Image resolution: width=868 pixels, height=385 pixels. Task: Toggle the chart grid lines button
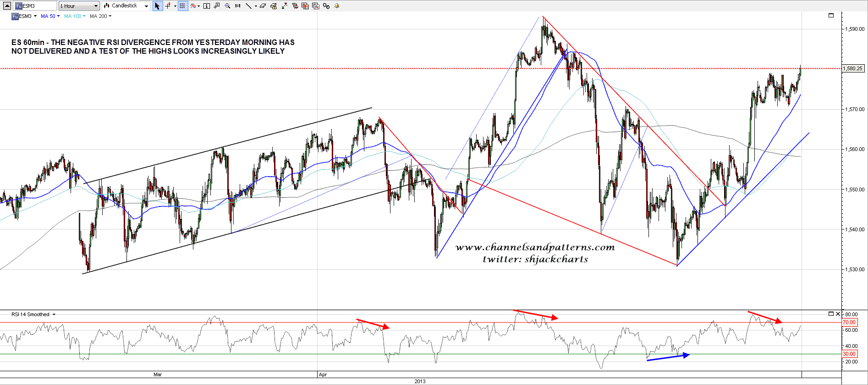(x=183, y=6)
